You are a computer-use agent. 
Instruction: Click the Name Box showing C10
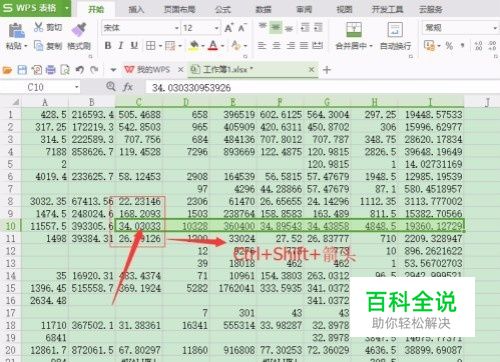tap(40, 88)
